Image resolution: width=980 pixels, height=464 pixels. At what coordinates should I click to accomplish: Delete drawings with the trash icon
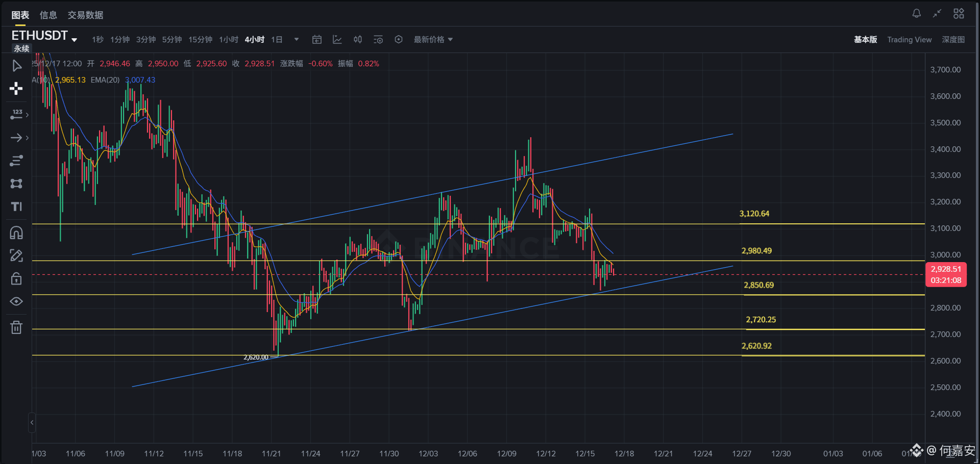point(16,327)
